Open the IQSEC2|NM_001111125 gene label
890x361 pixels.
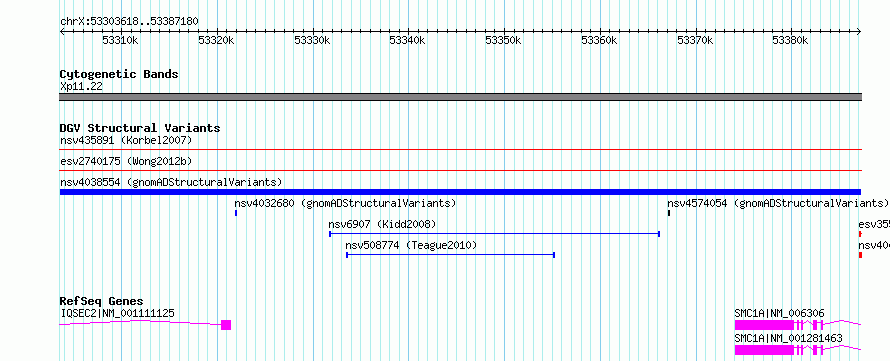117,313
